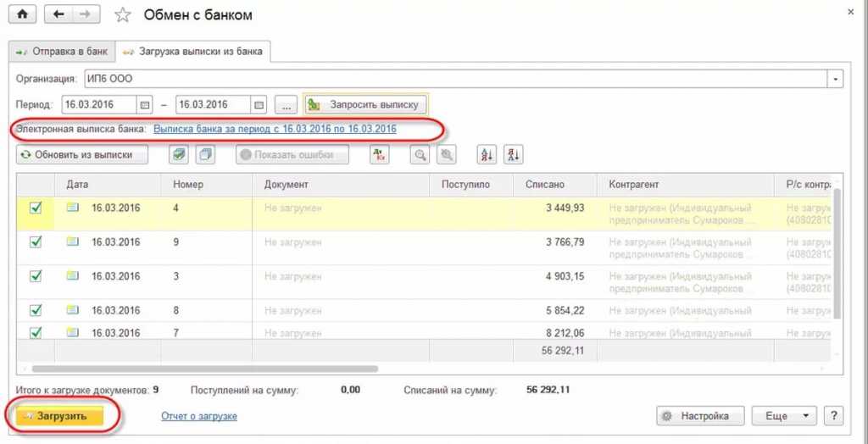Viewport: 868px width, 444px height.
Task: Toggle checkbox for document number 9
Action: point(36,241)
